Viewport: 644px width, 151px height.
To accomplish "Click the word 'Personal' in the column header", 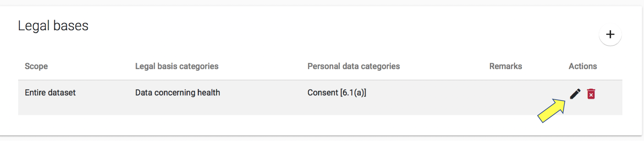I will [x=323, y=66].
